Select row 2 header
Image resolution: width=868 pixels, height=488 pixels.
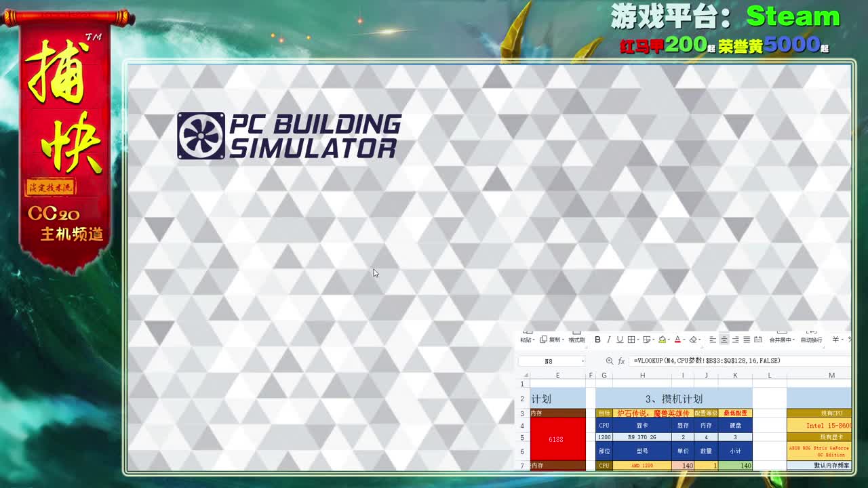point(522,399)
